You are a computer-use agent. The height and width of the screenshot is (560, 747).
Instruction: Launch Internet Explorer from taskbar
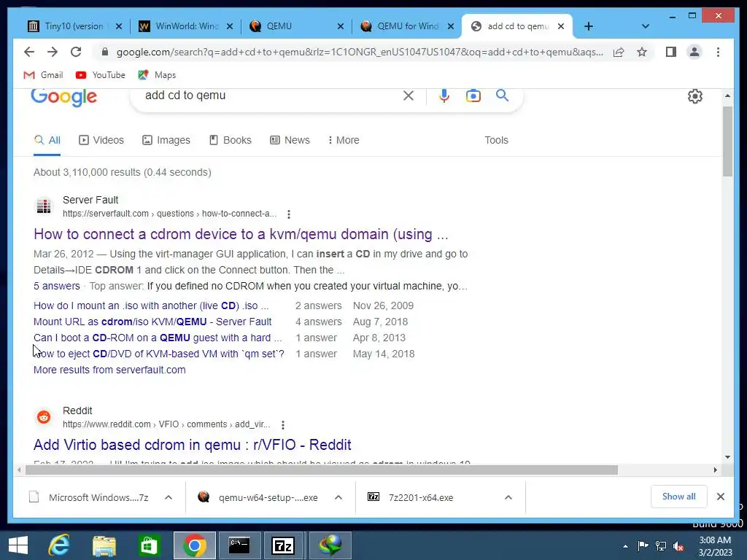pyautogui.click(x=59, y=545)
